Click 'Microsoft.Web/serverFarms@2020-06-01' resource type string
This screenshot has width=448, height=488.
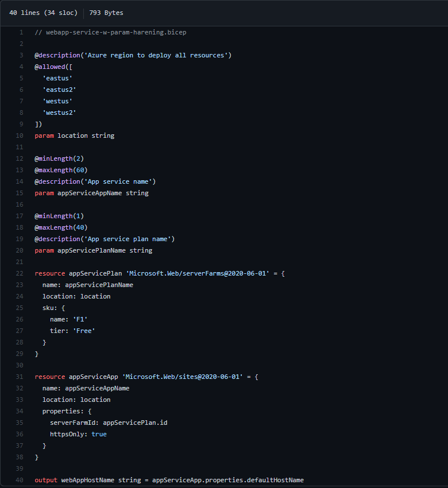coord(195,273)
